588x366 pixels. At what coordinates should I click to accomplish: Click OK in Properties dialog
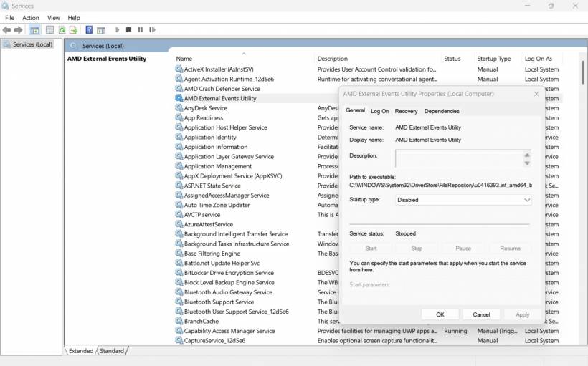point(440,314)
